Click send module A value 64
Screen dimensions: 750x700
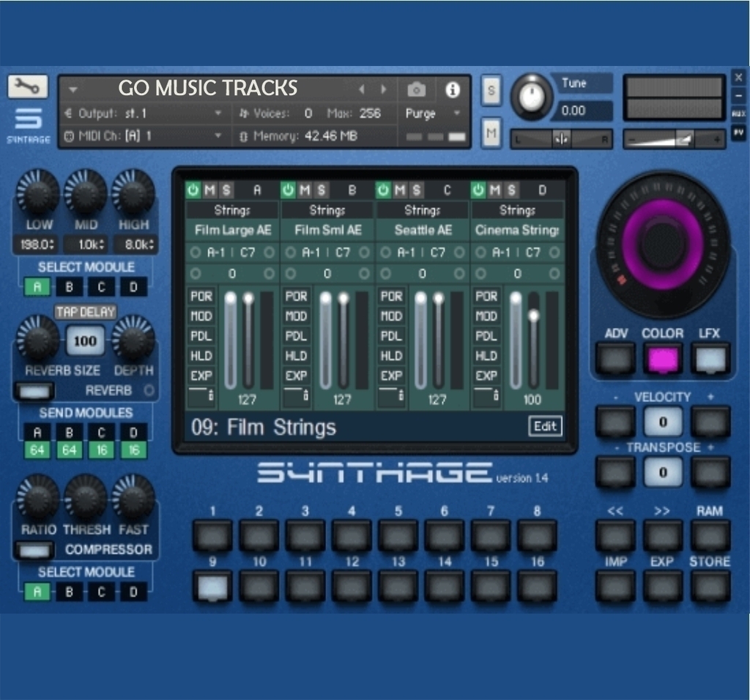coord(37,450)
